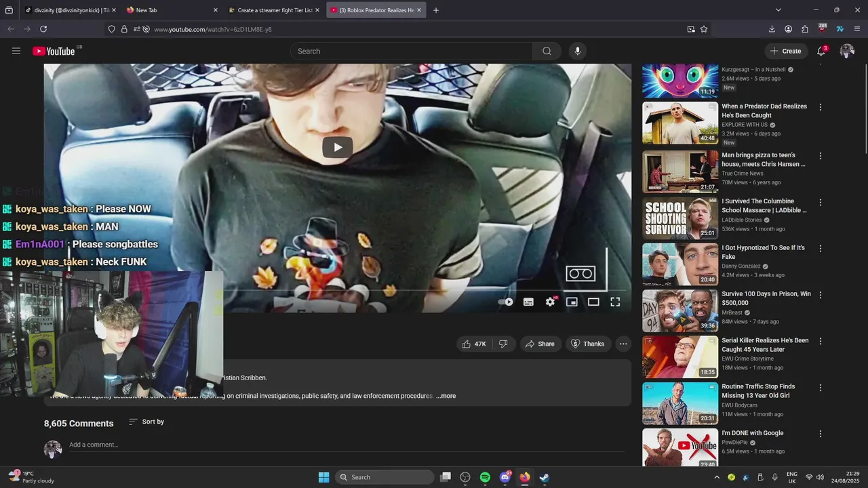Go back to previous page

pos(10,29)
